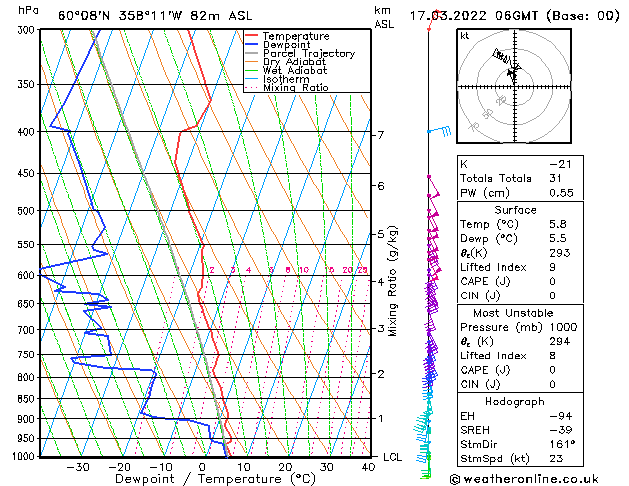Click the 400 hPa pressure label

(28, 132)
